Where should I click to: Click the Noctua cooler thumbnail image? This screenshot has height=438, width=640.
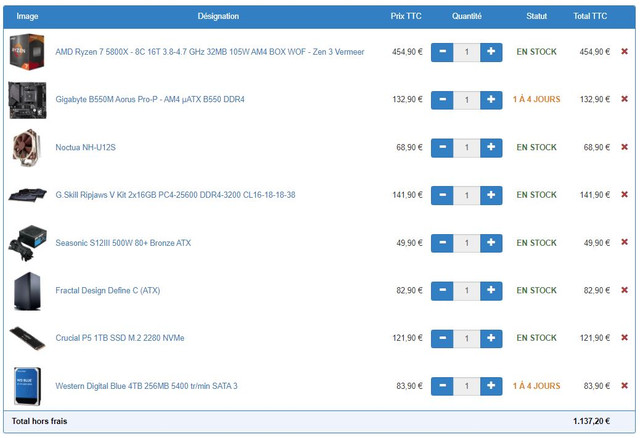pyautogui.click(x=26, y=147)
